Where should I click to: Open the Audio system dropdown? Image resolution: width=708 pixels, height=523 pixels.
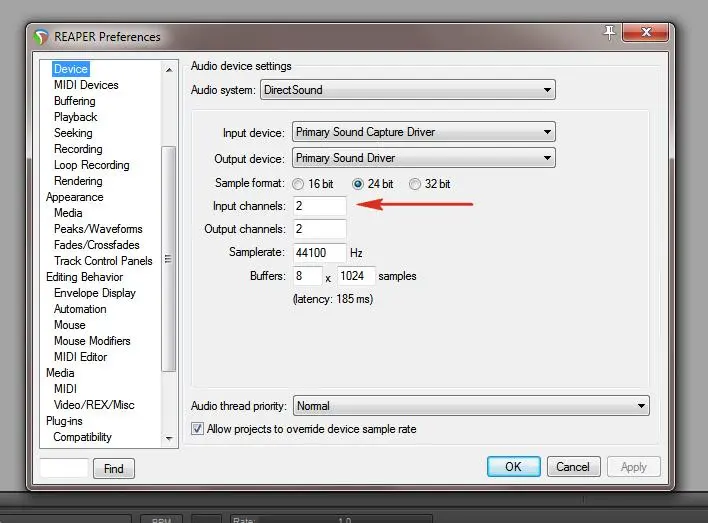[408, 90]
